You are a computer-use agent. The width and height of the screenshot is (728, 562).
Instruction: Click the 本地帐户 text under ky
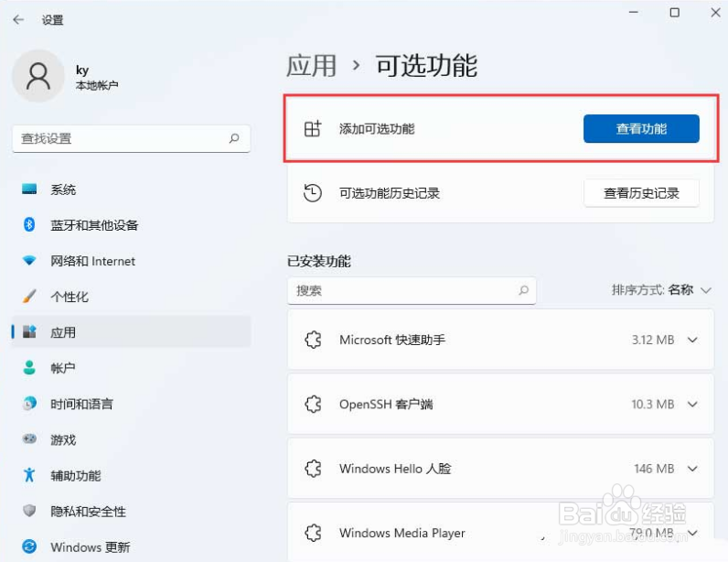[x=97, y=85]
